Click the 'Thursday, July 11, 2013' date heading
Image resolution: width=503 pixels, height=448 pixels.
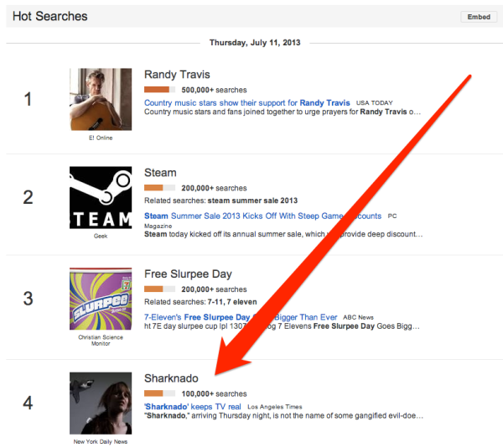255,43
